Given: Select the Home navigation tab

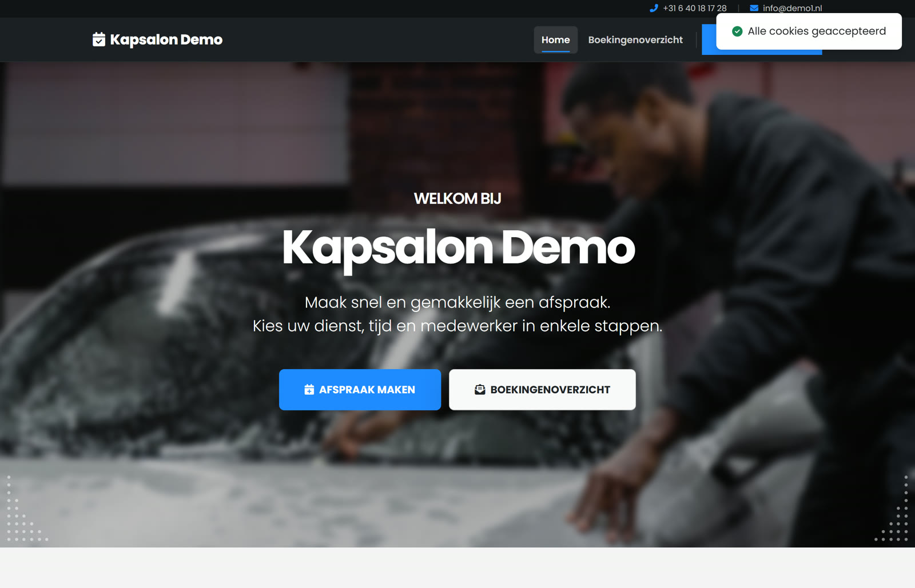Looking at the screenshot, I should [555, 40].
